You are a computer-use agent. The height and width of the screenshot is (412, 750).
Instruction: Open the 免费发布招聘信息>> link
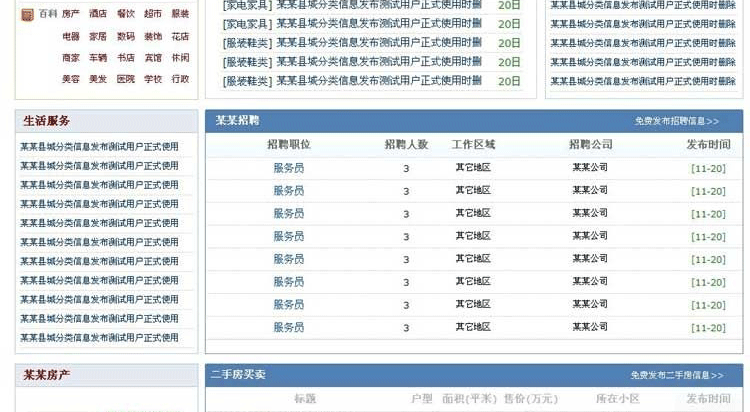tap(677, 122)
